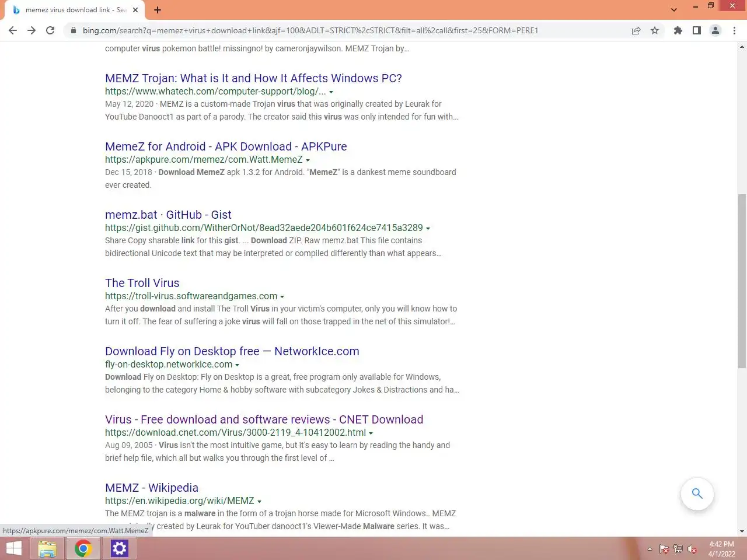Expand options arrow beside whatech.com URL

(331, 92)
